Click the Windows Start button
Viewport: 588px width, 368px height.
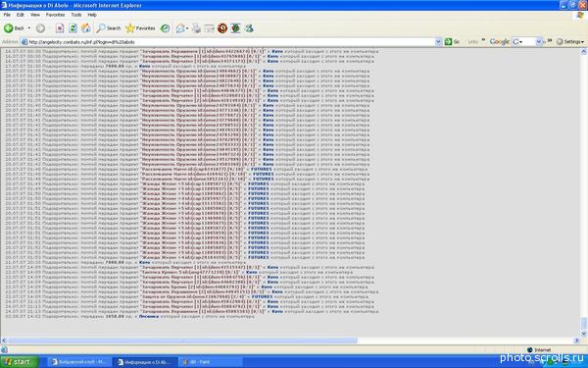[x=19, y=362]
